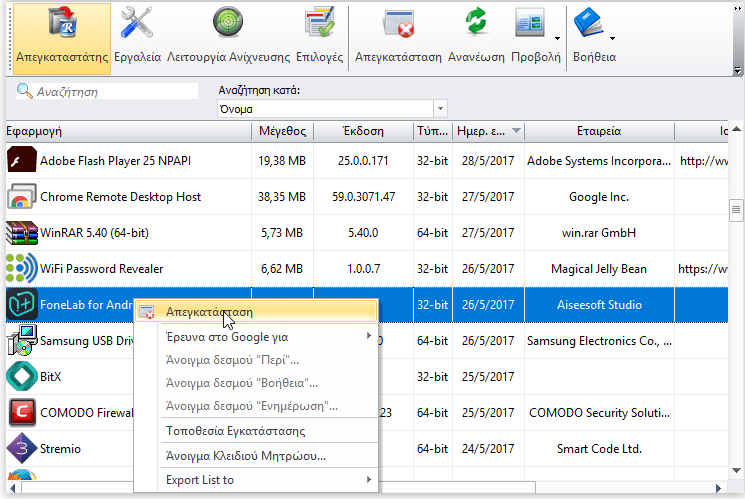Expand Έρευνα στο Google submenu arrow
Image resolution: width=745 pixels, height=499 pixels.
[369, 336]
